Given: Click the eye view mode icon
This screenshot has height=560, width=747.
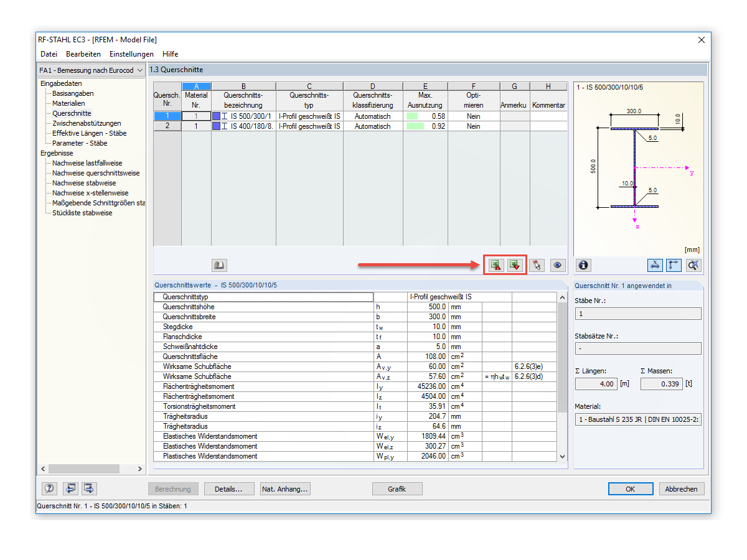Looking at the screenshot, I should tap(557, 265).
